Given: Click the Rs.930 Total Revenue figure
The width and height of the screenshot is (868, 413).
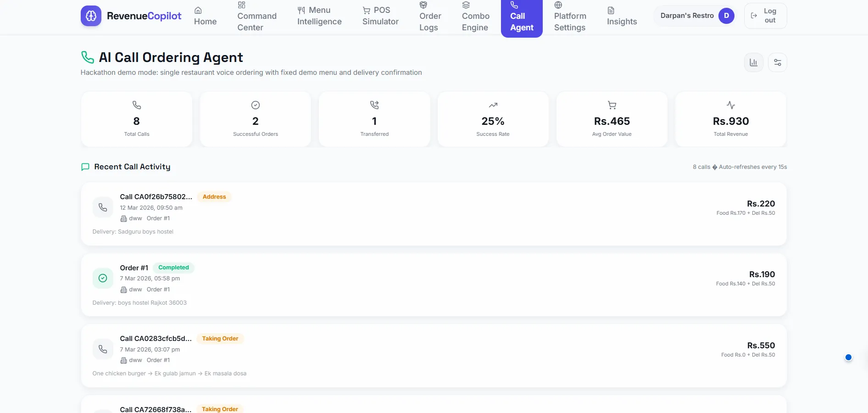Looking at the screenshot, I should tap(730, 121).
